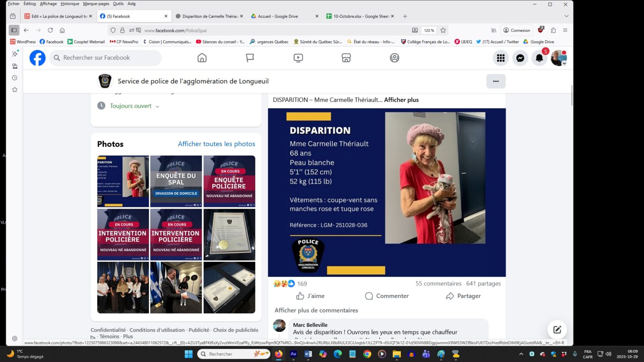Screen dimensions: 644x362
Task: Click the new message compose icon
Action: point(557,330)
